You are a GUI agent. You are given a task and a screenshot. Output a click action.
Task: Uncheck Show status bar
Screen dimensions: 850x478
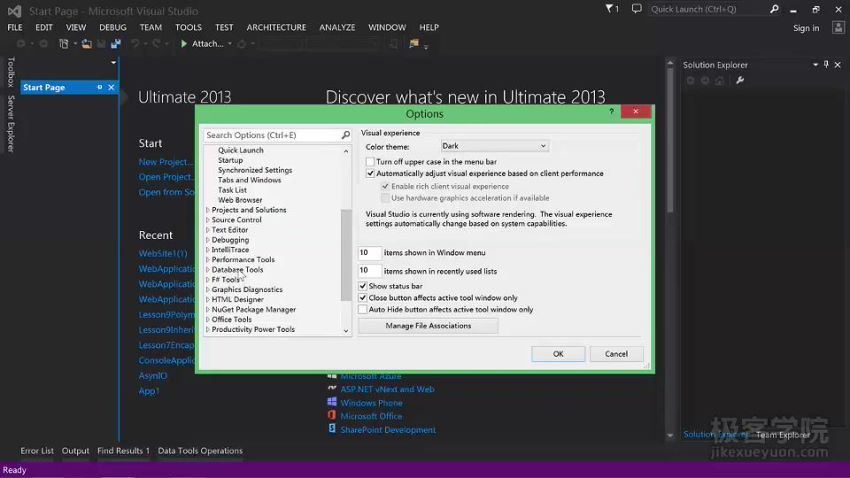tap(363, 286)
